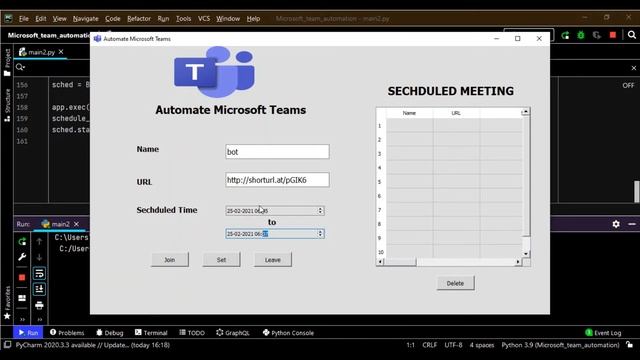Click the table's horizontal scrollbar right arrow

pyautogui.click(x=518, y=262)
